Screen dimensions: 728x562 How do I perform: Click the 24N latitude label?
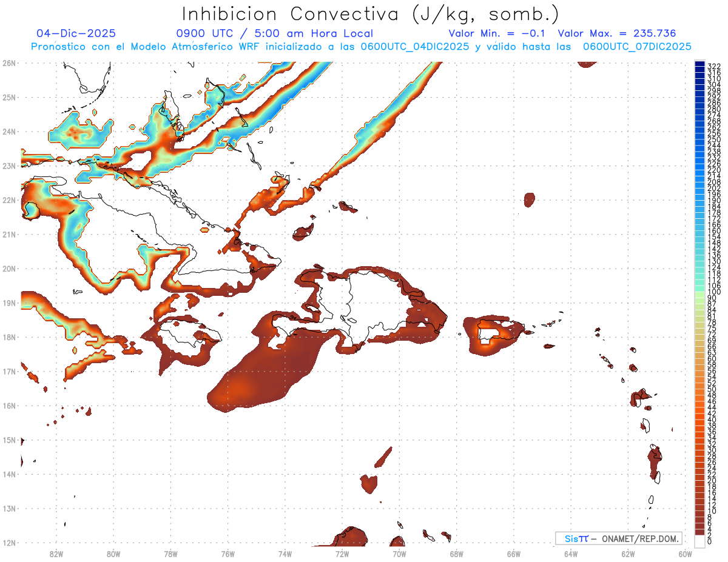8,131
